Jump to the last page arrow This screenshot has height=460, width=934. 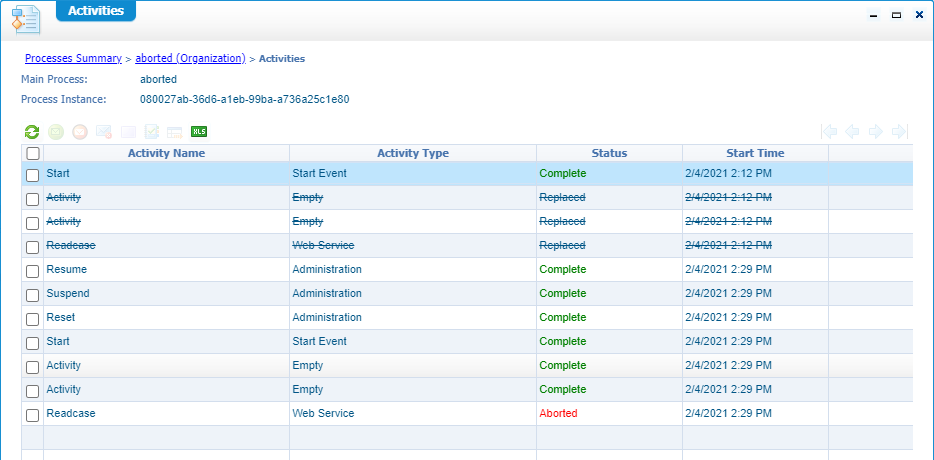click(x=899, y=132)
